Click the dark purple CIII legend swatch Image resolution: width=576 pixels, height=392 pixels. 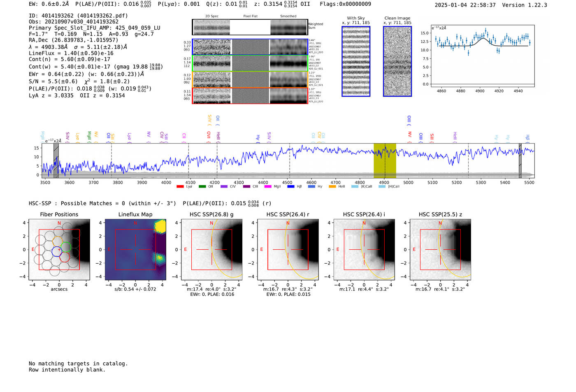[x=246, y=187]
